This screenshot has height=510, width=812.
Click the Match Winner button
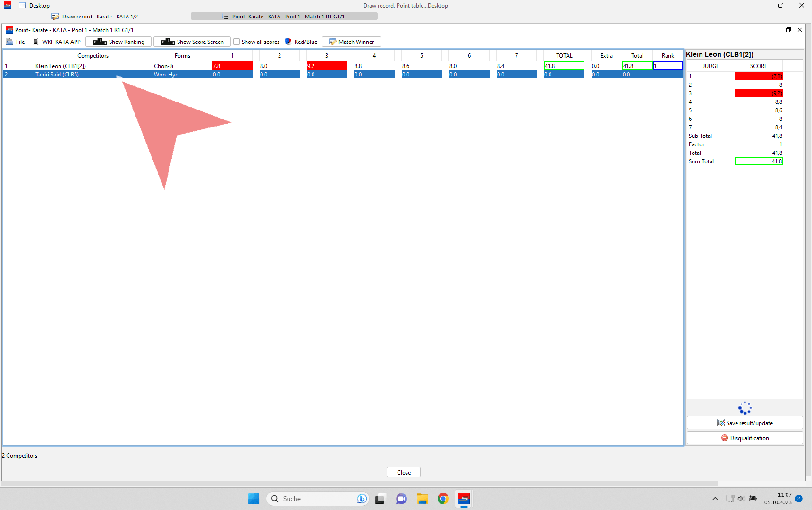click(x=351, y=42)
